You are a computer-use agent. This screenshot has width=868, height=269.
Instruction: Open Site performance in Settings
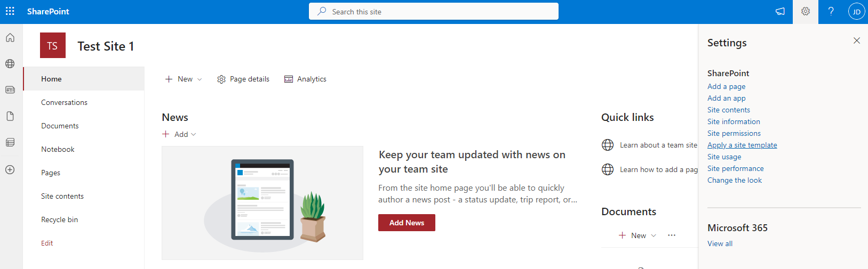(735, 168)
